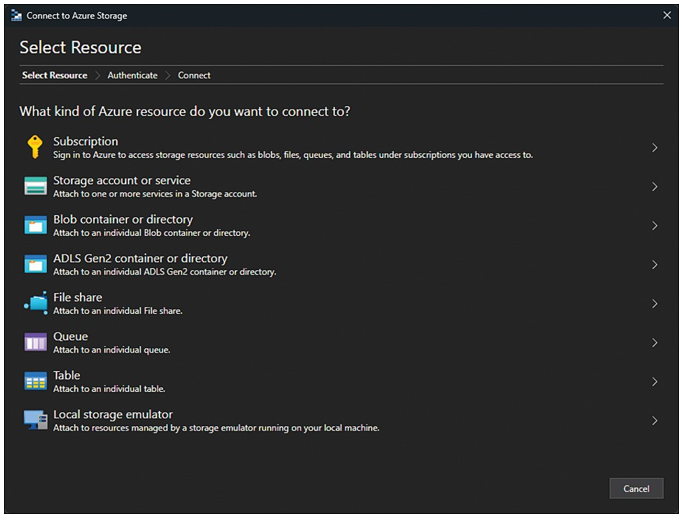Click 'Attach to an individual Blob container' description

click(x=152, y=233)
